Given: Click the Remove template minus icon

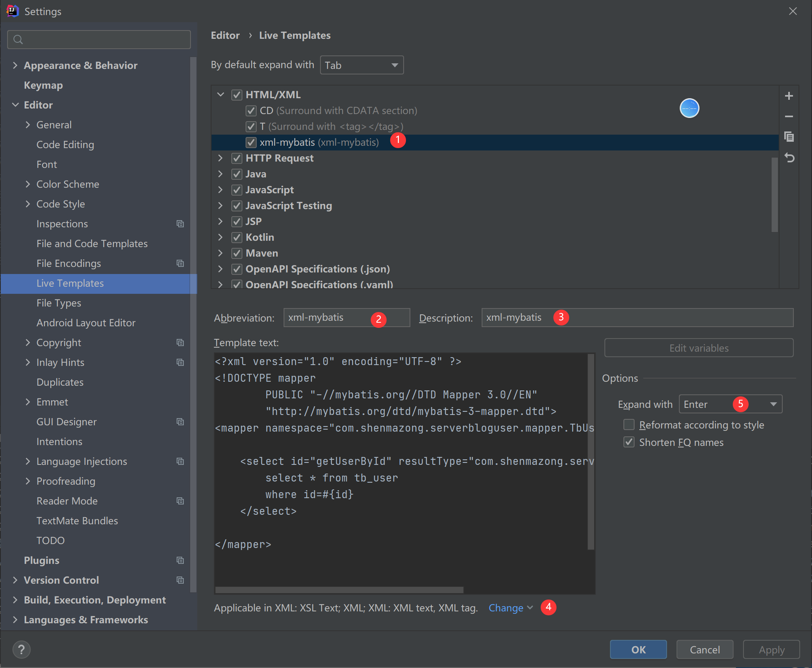Looking at the screenshot, I should pos(789,116).
